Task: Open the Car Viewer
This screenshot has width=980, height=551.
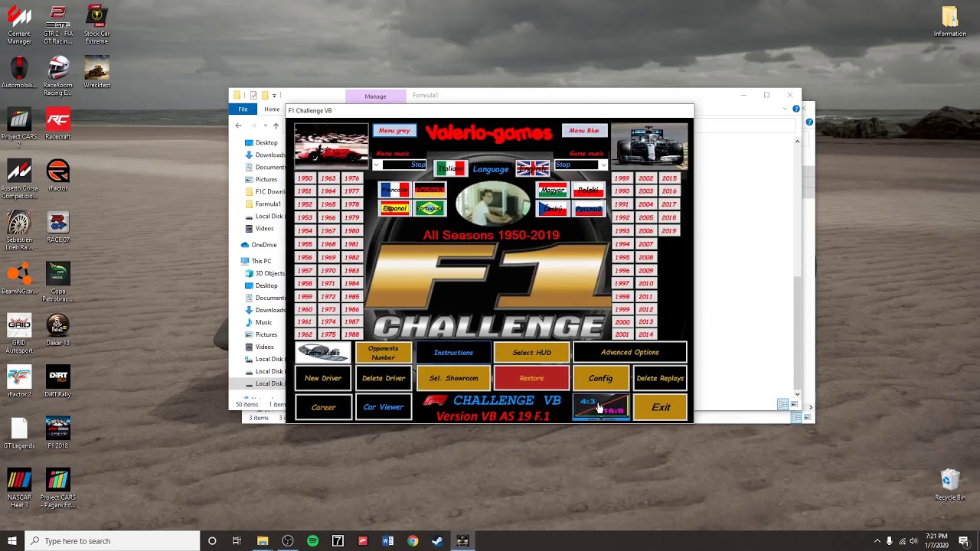Action: pos(384,407)
